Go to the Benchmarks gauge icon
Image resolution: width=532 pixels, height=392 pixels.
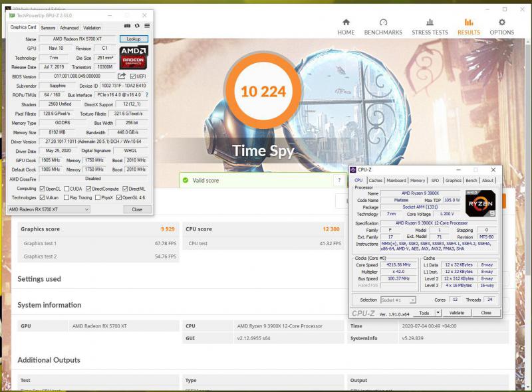[x=383, y=23]
